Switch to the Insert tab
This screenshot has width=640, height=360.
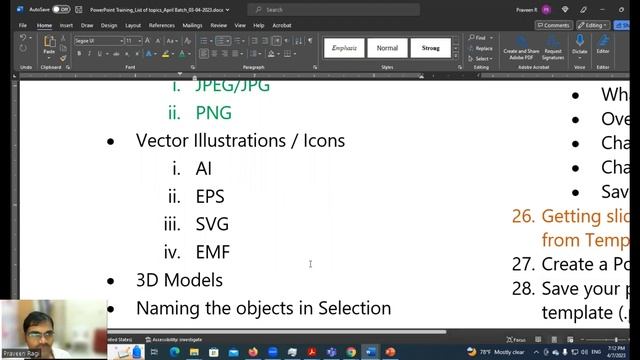pos(66,25)
